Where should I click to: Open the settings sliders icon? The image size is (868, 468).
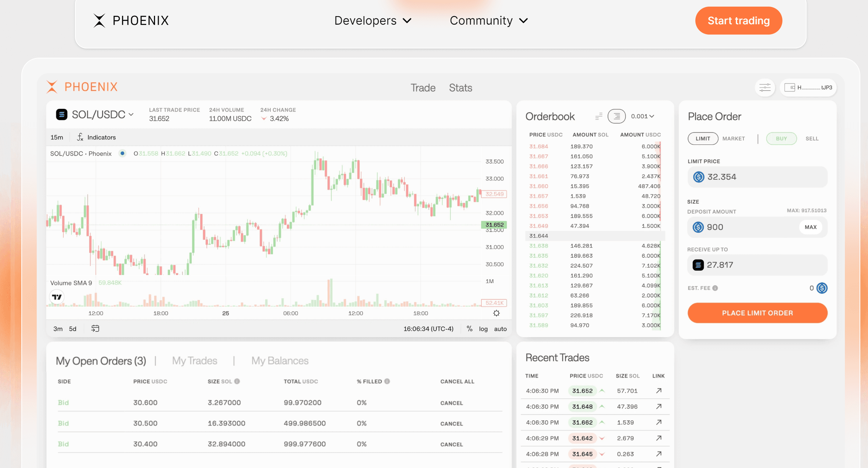coord(765,87)
